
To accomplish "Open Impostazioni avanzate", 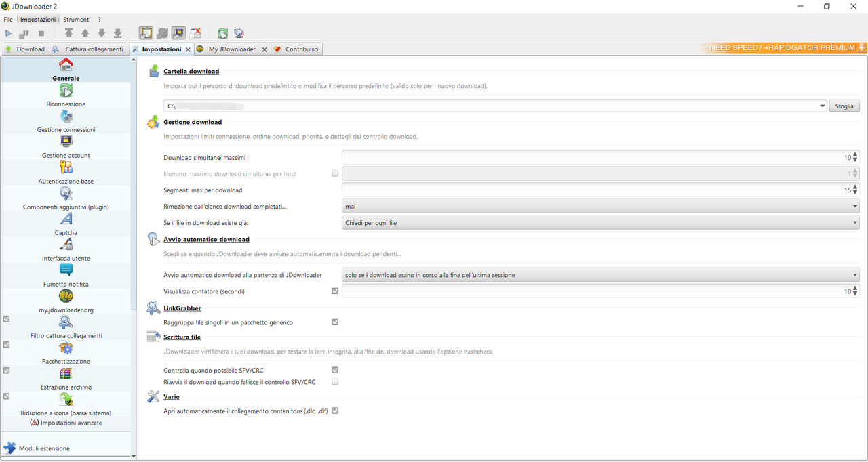I will click(x=66, y=423).
